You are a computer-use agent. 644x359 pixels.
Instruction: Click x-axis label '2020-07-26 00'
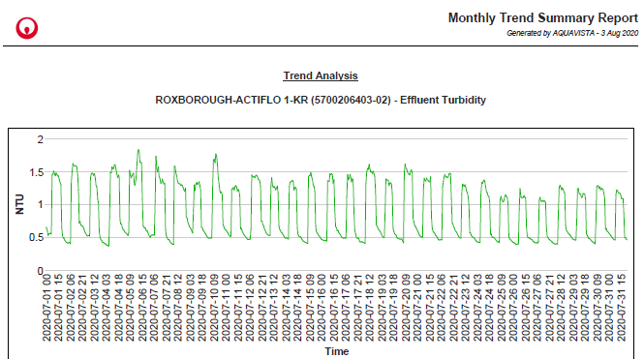click(514, 308)
